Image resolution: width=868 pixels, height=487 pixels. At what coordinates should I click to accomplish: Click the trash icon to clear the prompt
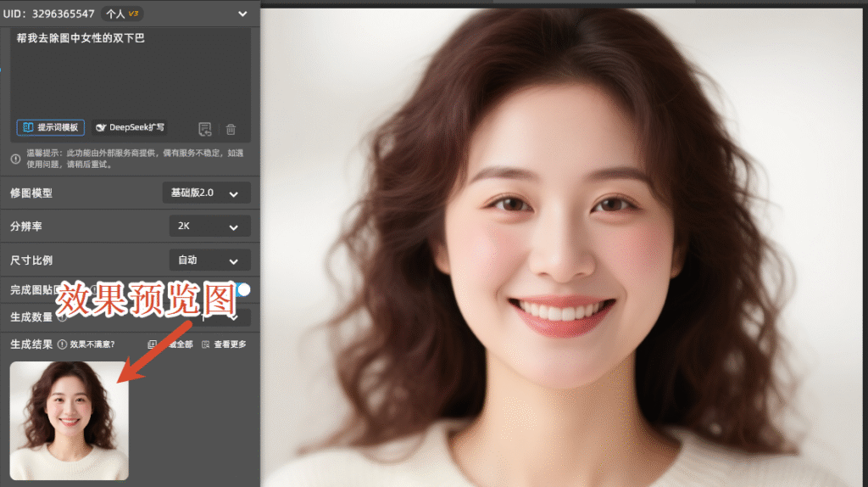click(x=231, y=129)
